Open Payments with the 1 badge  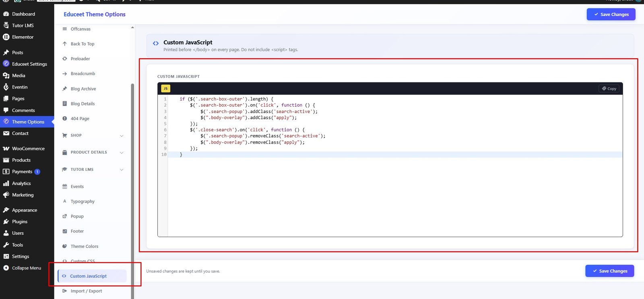pos(27,172)
